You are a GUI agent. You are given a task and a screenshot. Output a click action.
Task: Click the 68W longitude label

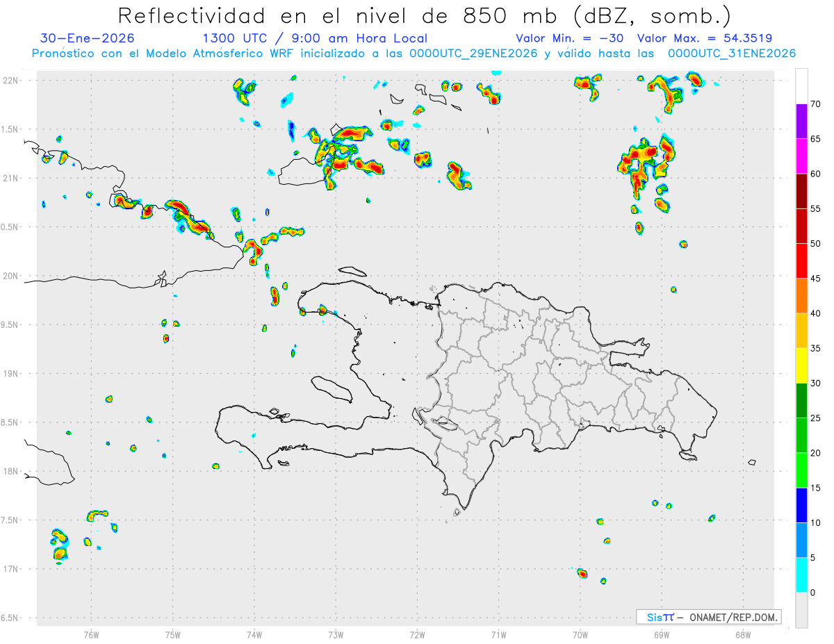743,634
